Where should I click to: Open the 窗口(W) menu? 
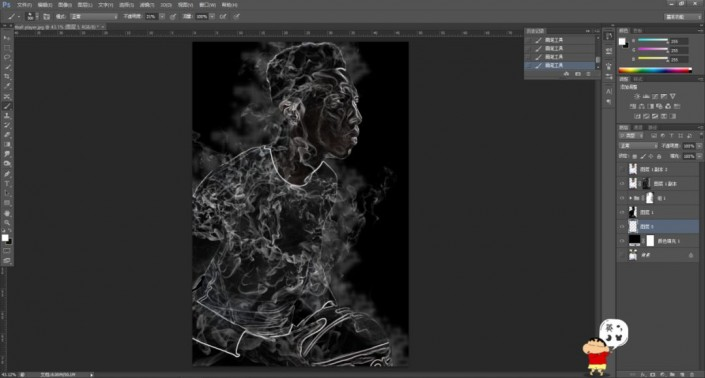[207, 5]
